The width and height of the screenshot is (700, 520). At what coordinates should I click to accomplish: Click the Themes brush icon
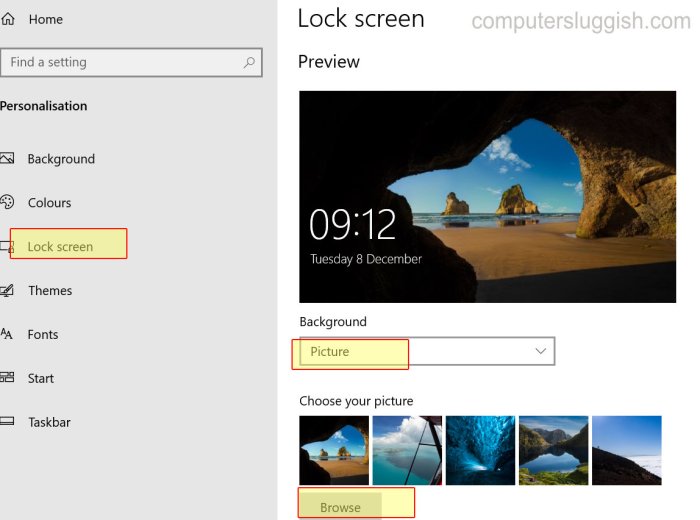[x=7, y=291]
